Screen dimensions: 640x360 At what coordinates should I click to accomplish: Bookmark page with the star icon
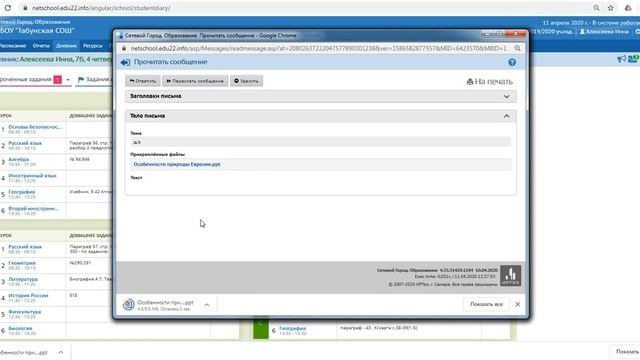point(611,8)
